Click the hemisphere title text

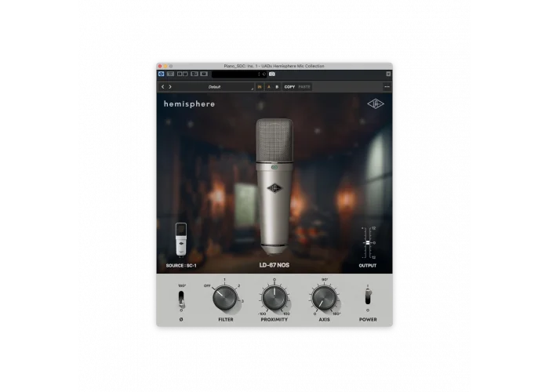tap(190, 104)
